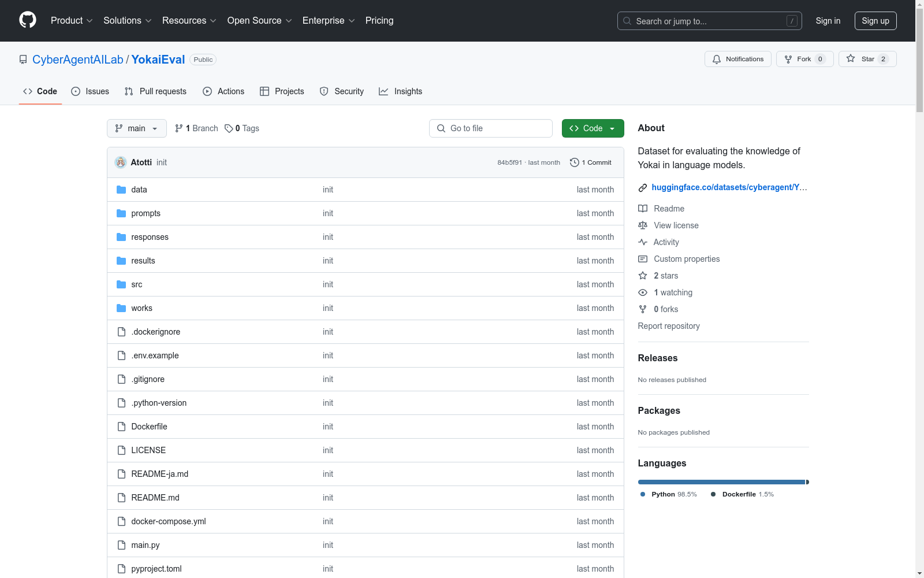Open the README-ja.md file

[x=160, y=474]
